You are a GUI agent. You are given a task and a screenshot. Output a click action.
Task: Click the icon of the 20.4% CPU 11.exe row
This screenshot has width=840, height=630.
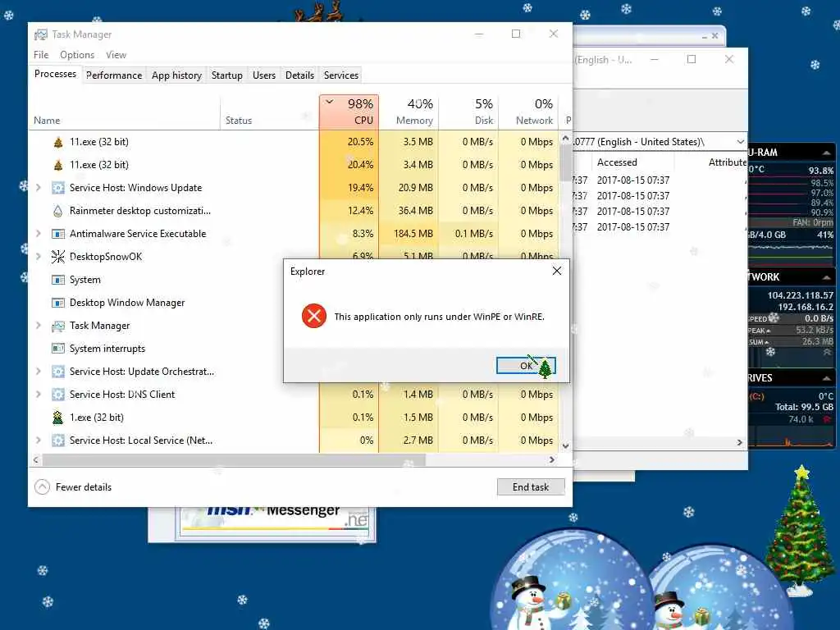[58, 165]
